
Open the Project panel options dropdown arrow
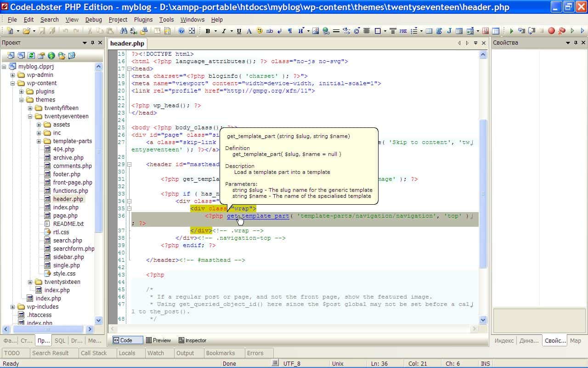85,43
